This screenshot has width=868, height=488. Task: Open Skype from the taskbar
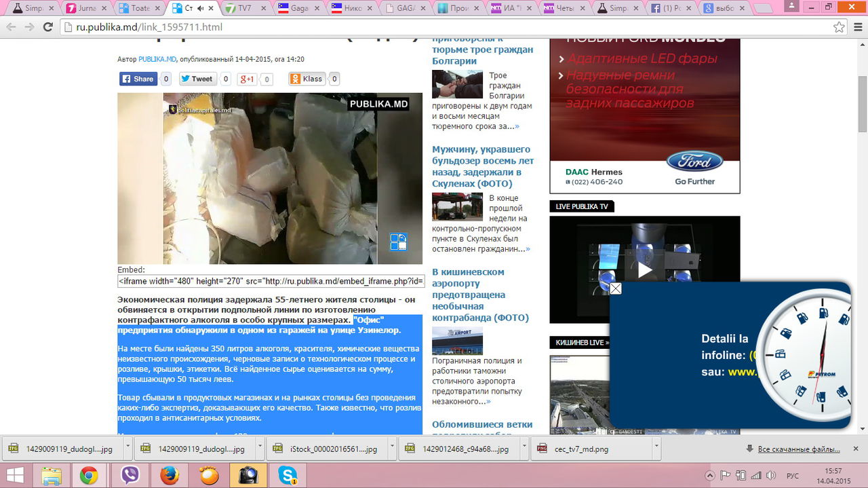tap(288, 476)
